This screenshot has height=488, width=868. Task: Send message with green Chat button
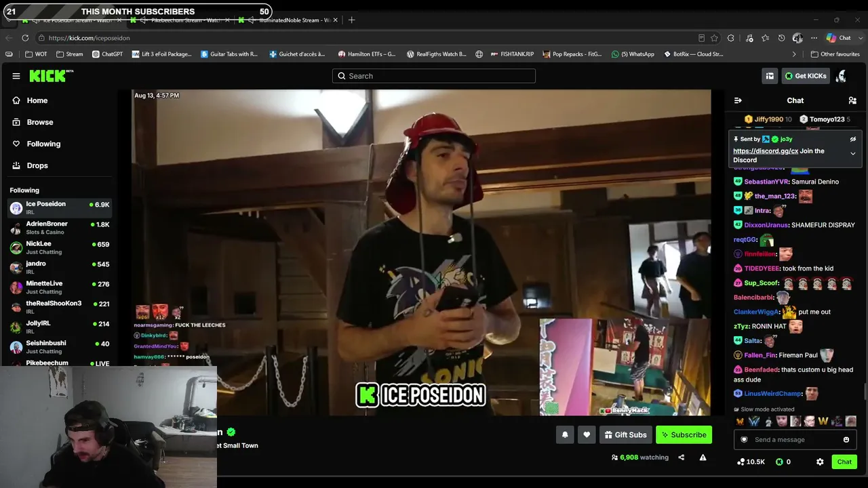tap(844, 462)
